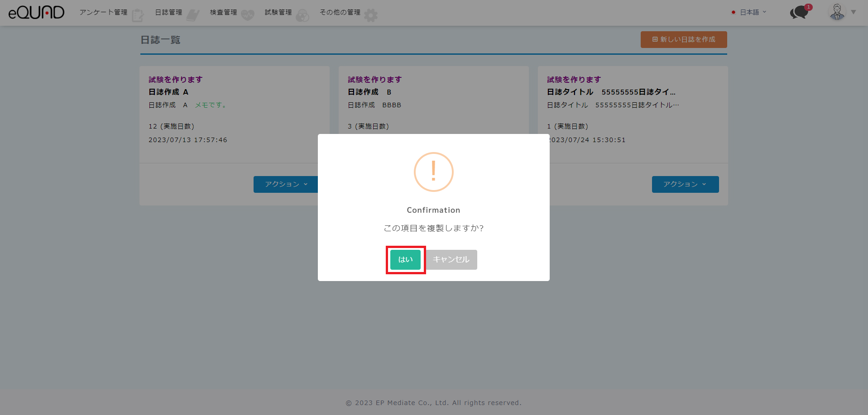Click the diary notebook icon in navbar
Image resolution: width=868 pixels, height=415 pixels.
point(193,15)
